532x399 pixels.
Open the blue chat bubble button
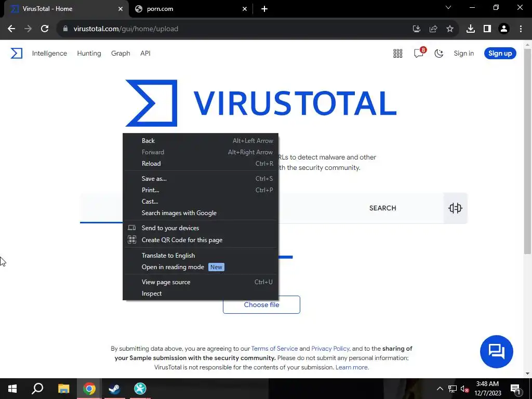(x=496, y=352)
